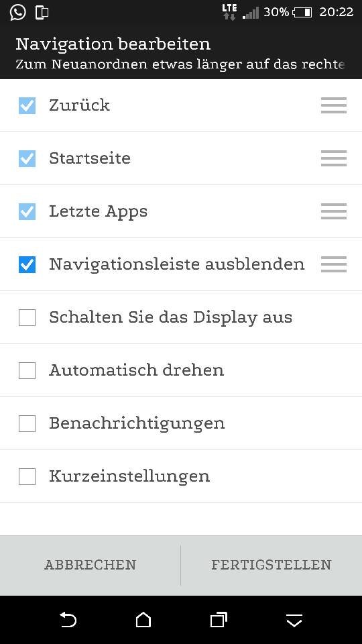Open recent apps from the navigation bar

point(219,620)
